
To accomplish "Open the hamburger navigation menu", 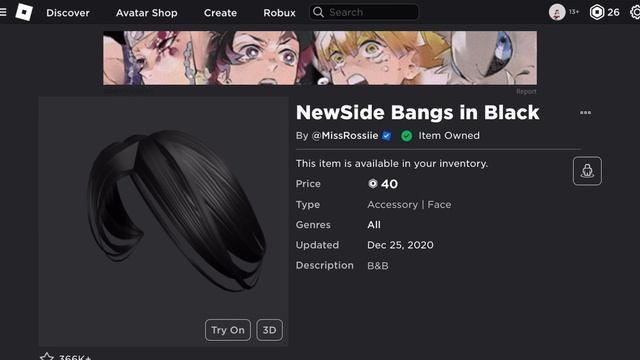I will coord(2,12).
